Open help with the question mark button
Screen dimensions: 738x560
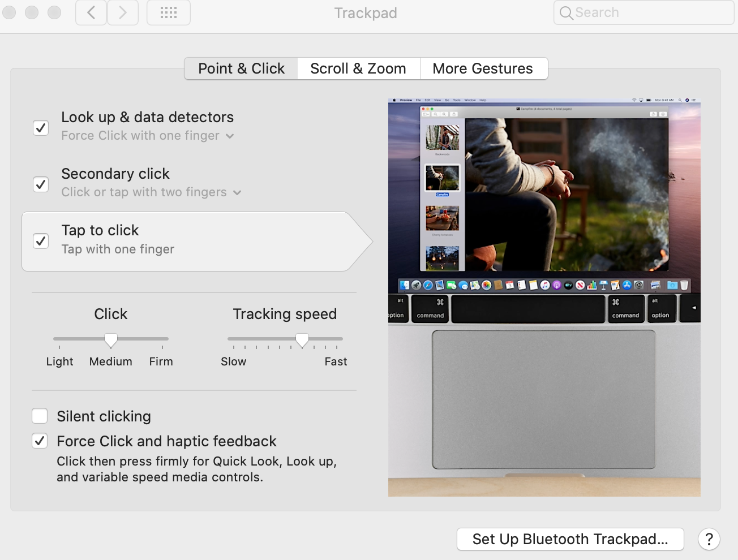coord(709,539)
